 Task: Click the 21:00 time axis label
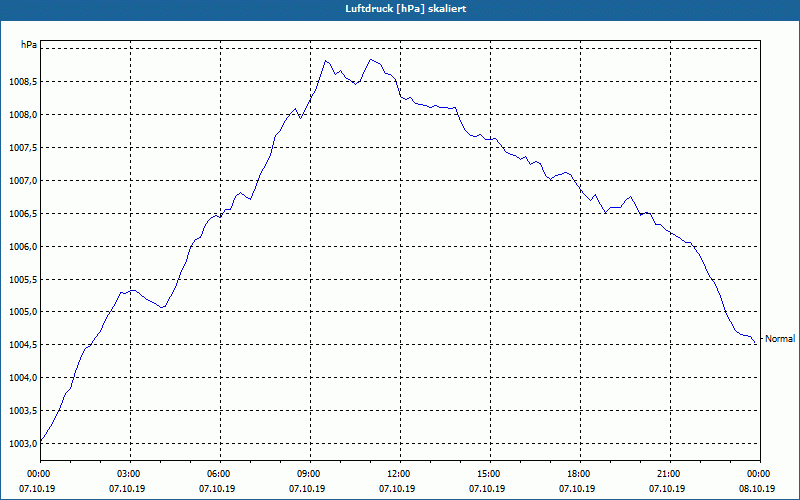[670, 474]
